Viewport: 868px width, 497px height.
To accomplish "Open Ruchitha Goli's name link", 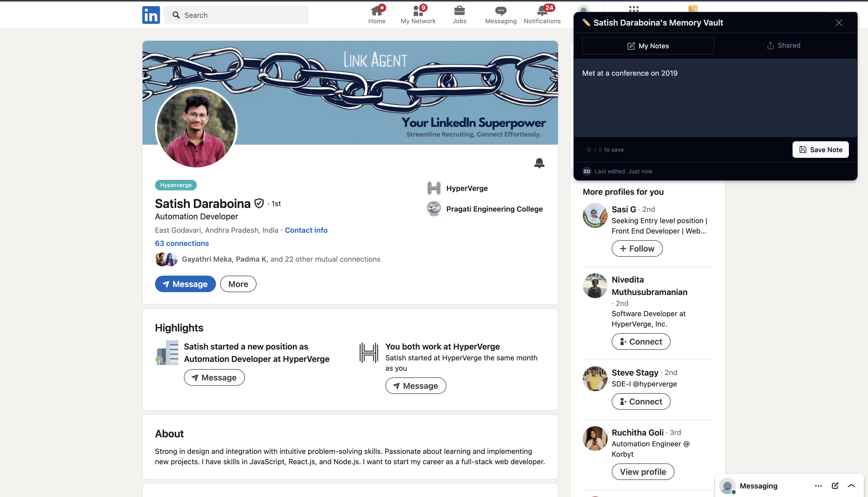I will (637, 432).
